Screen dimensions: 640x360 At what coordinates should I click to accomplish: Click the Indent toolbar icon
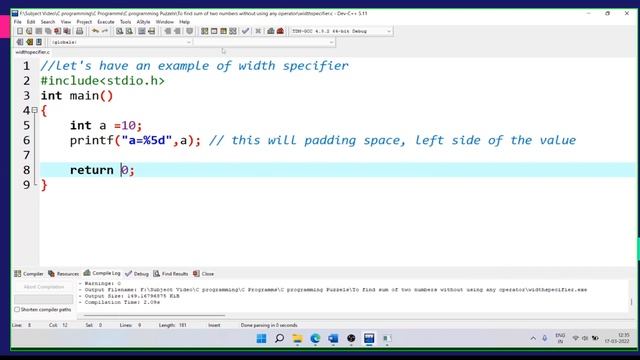click(167, 31)
